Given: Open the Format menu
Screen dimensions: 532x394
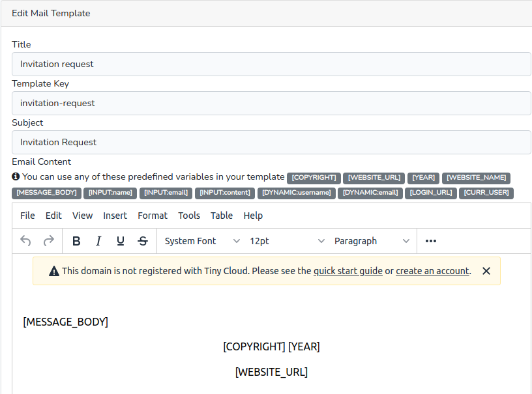Looking at the screenshot, I should [x=153, y=216].
